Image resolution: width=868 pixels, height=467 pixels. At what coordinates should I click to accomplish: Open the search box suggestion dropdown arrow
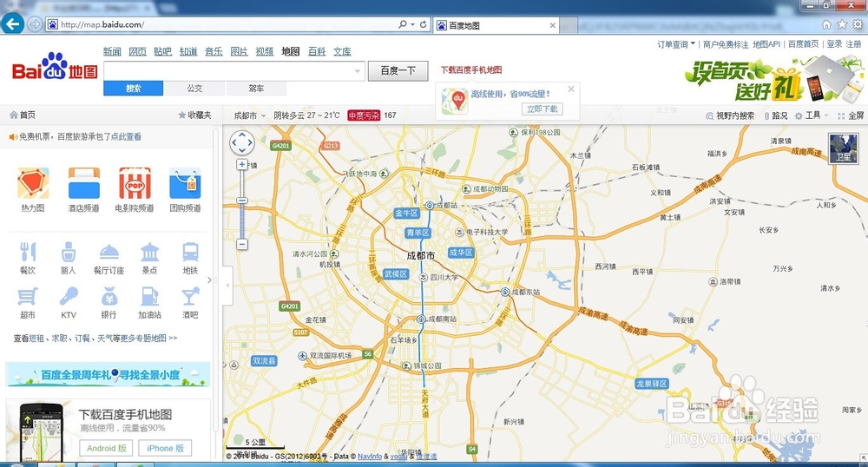[x=358, y=71]
